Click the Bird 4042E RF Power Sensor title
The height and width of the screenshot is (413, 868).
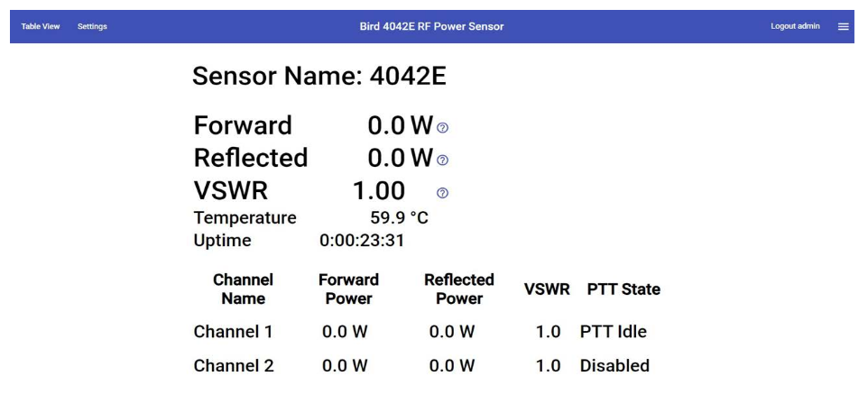point(431,26)
